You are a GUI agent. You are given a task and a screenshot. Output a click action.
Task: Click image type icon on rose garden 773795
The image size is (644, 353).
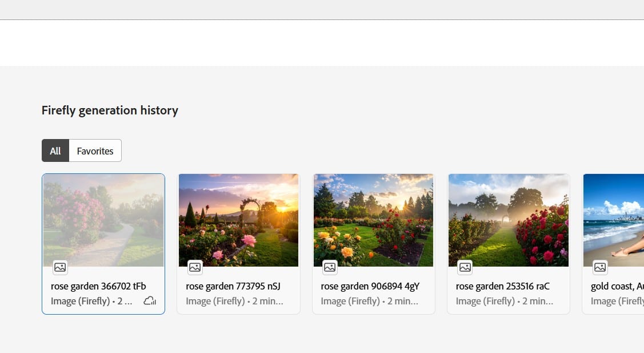coord(195,267)
